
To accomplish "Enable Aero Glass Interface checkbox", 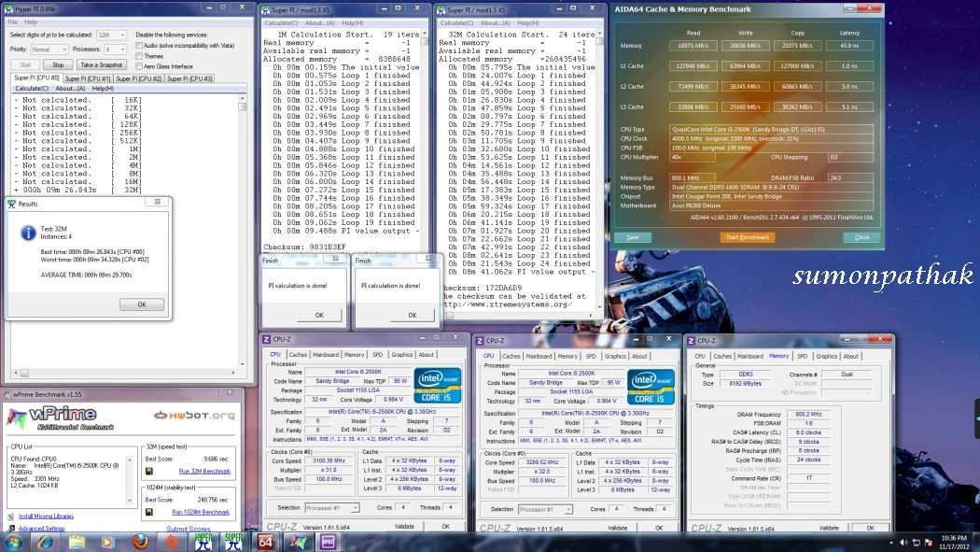I will [x=139, y=66].
